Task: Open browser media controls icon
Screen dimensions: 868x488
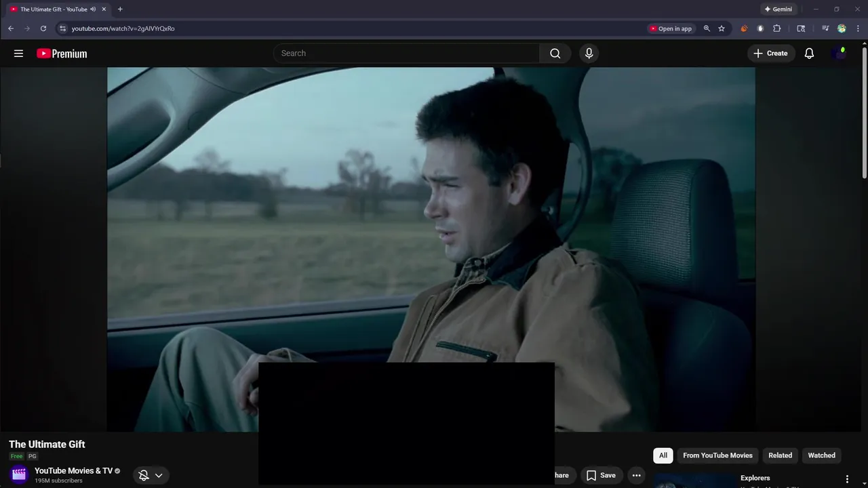Action: (x=825, y=28)
